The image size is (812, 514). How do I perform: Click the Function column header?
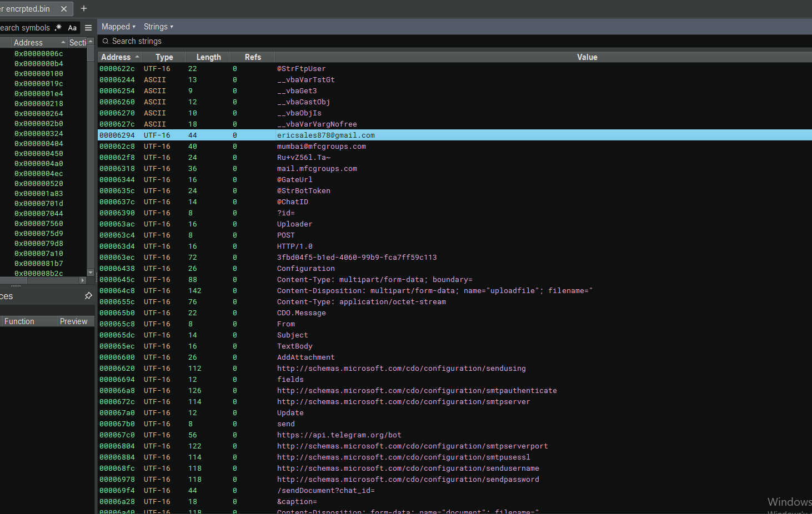29,321
